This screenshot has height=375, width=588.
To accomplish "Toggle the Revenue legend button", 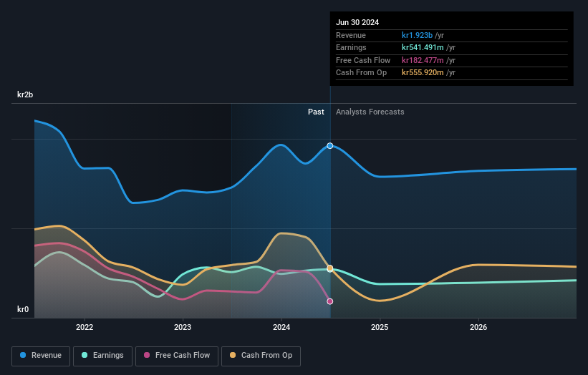I will [41, 356].
